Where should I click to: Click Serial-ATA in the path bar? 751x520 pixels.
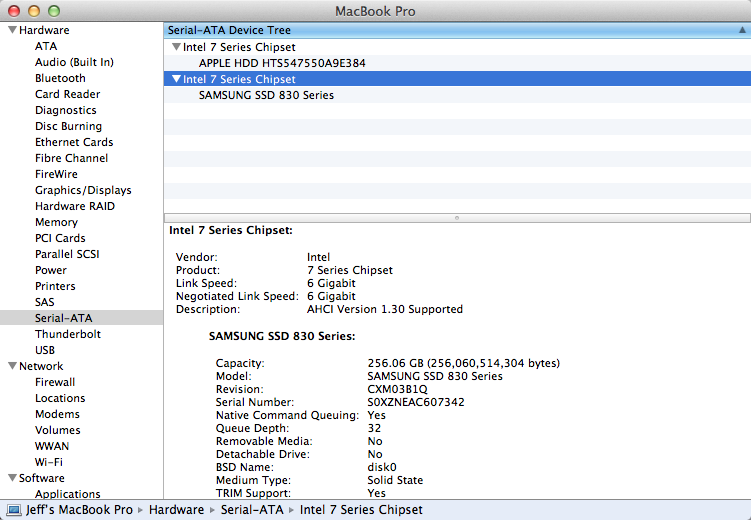252,510
